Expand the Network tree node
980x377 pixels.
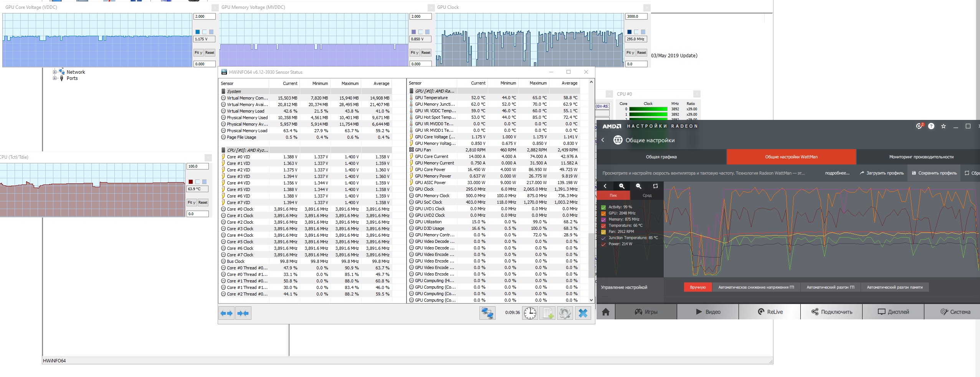point(55,72)
